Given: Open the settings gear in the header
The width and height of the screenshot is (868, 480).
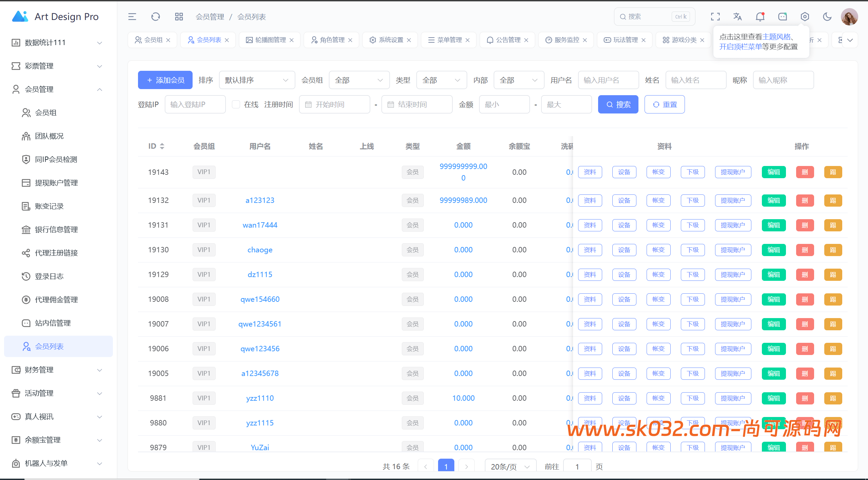Looking at the screenshot, I should [x=805, y=16].
